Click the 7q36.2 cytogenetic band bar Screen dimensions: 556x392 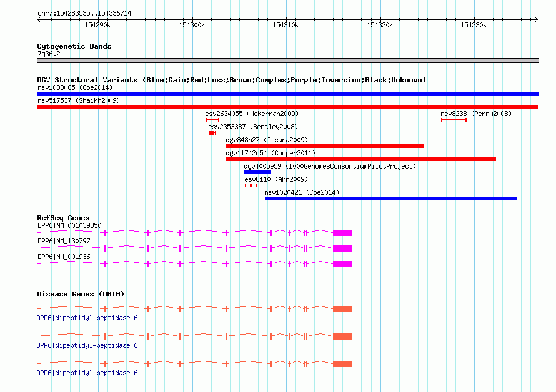pos(287,61)
